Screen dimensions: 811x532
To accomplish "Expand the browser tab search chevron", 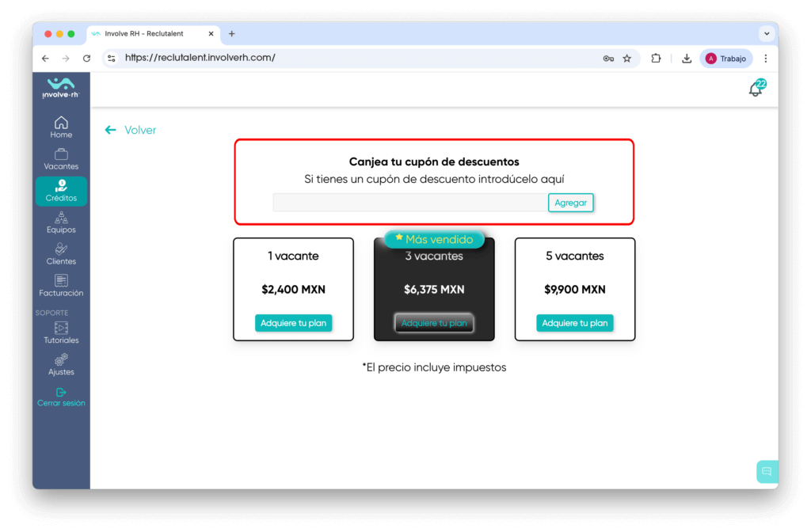I will [766, 33].
